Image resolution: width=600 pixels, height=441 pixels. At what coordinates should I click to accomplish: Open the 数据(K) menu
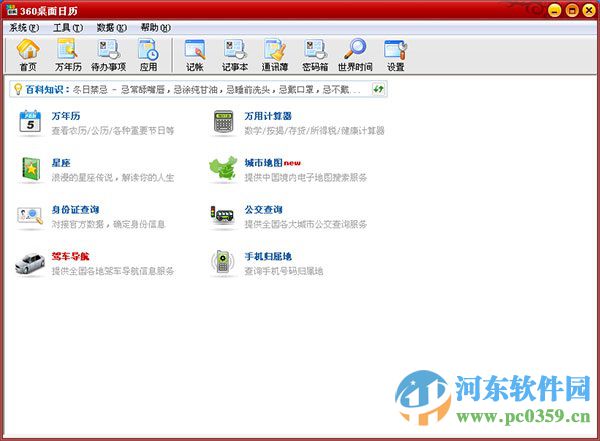[x=111, y=28]
